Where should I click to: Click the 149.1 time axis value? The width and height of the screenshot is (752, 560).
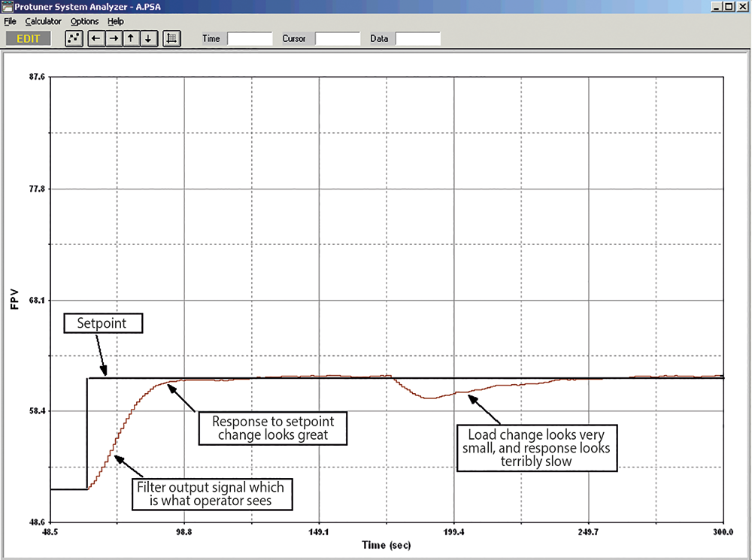(319, 532)
